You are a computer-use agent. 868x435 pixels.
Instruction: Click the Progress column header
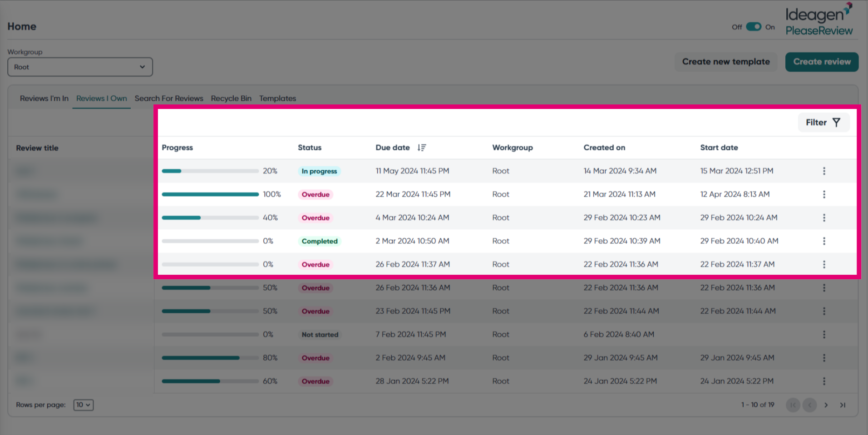point(178,148)
